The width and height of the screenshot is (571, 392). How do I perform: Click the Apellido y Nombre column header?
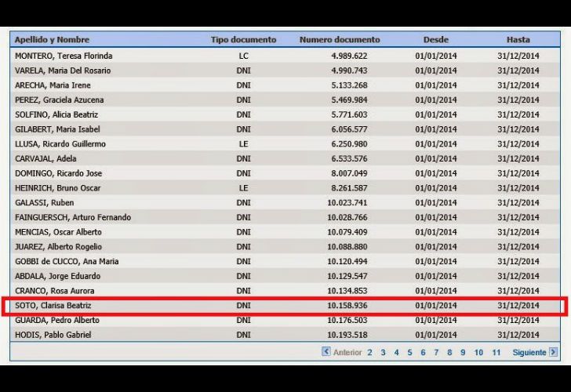click(x=52, y=40)
